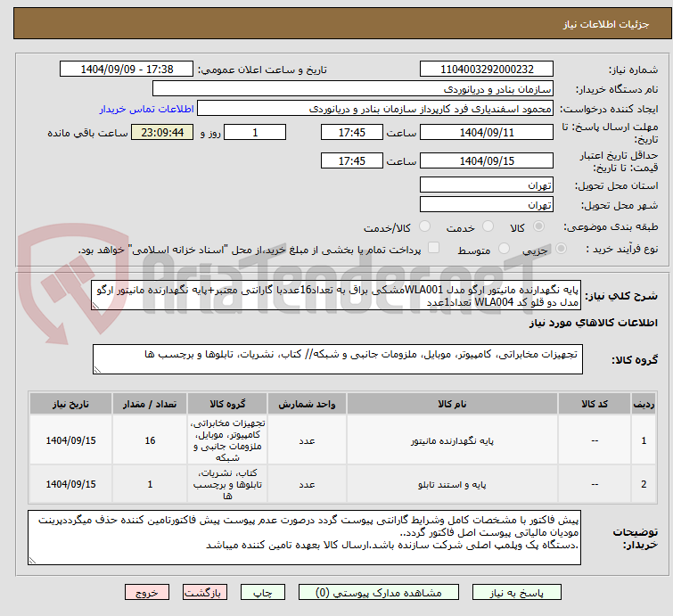
Task: Click the پاسخ به نیاز button
Action: (x=516, y=593)
